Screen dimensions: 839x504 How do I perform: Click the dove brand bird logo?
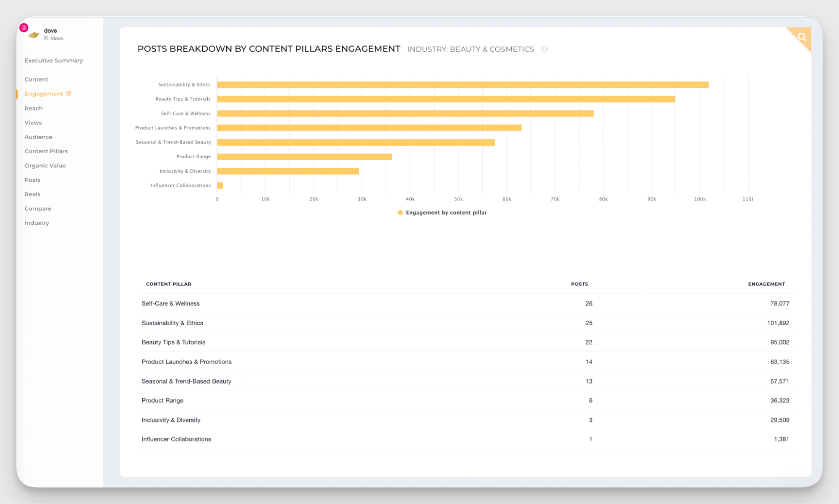33,34
